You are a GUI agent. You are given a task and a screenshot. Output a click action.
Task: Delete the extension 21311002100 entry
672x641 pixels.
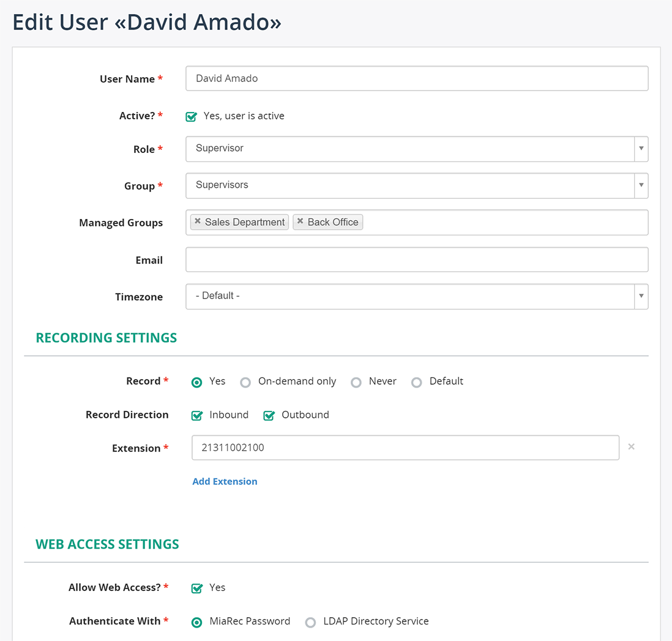tap(631, 447)
